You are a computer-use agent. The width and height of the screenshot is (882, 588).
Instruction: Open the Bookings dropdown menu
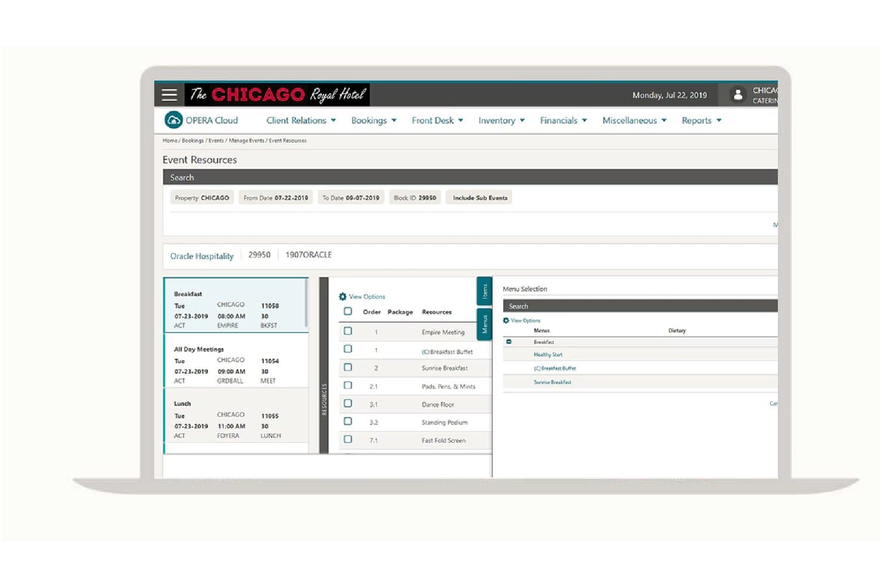click(x=374, y=120)
